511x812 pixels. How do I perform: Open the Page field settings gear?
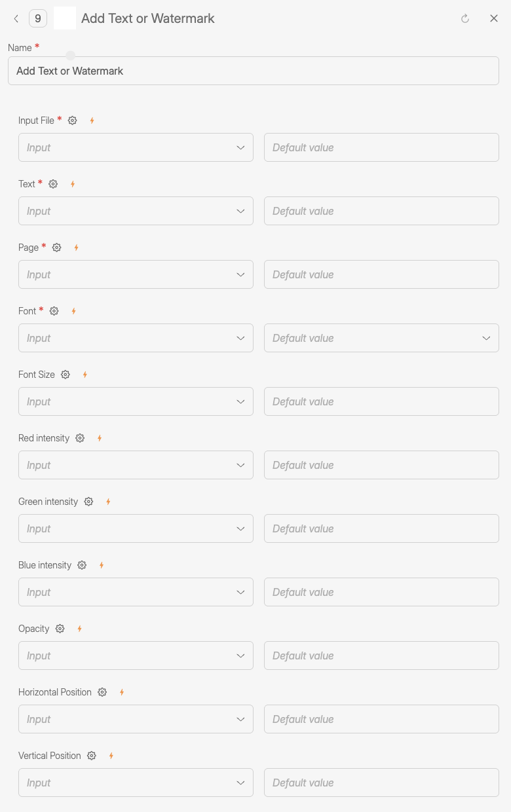tap(56, 248)
